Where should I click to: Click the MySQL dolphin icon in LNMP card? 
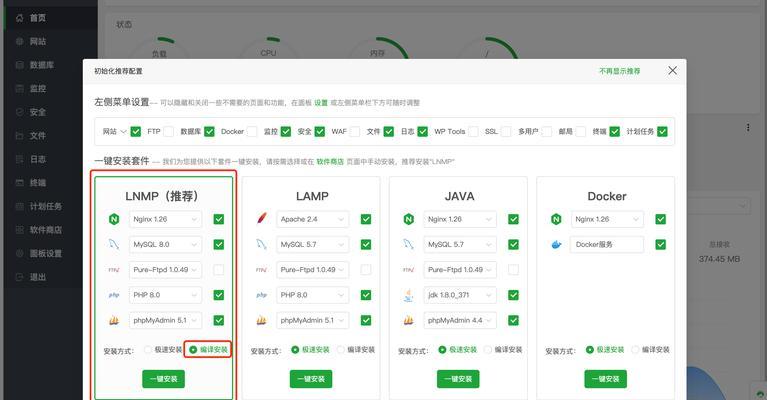[114, 244]
